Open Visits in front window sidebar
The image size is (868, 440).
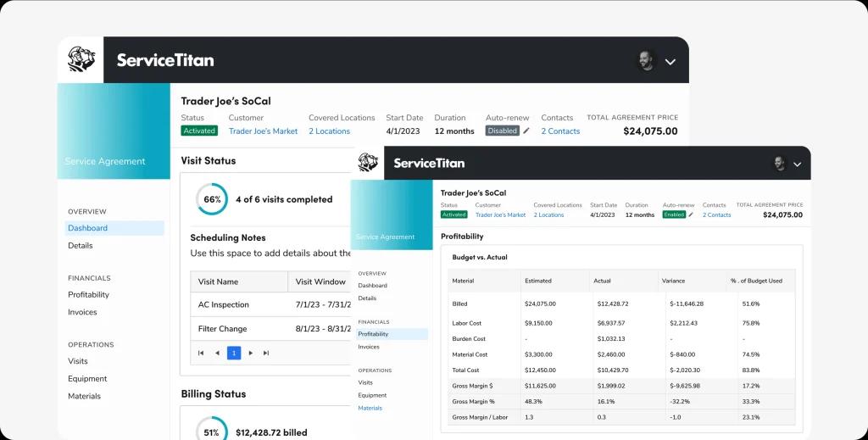coord(365,382)
